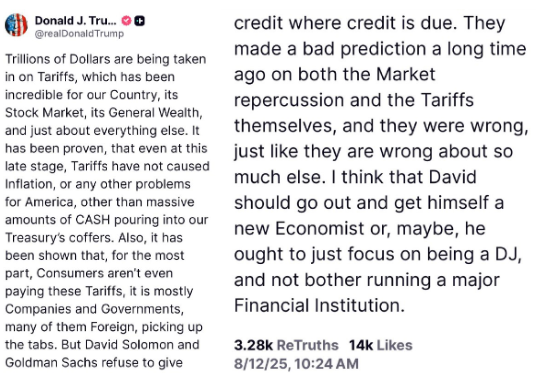Image resolution: width=536 pixels, height=380 pixels.
Task: Click the words "Stock Market" in the post
Action: [x=44, y=113]
